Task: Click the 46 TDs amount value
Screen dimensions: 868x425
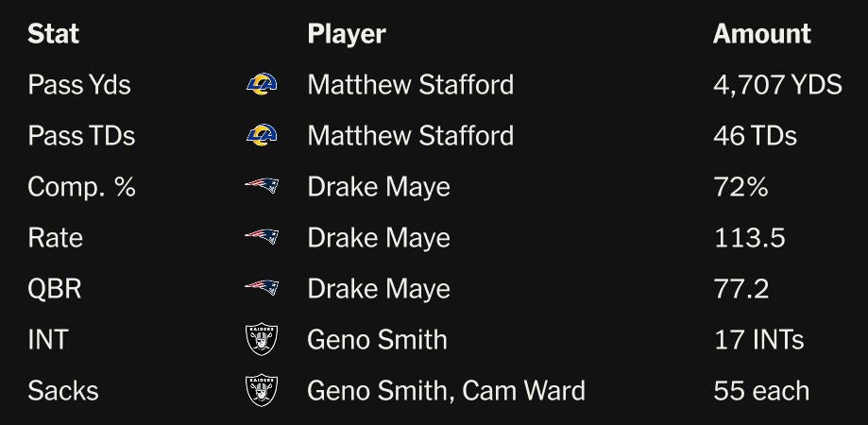Action: [755, 136]
